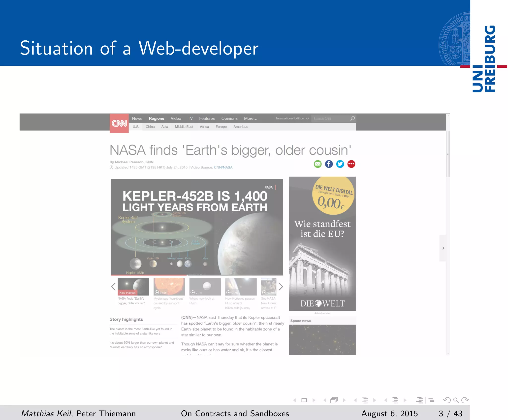This screenshot has width=508, height=420.
Task: Click the 'On Contracts and Sandboxes' footer title
Action: pos(235,414)
